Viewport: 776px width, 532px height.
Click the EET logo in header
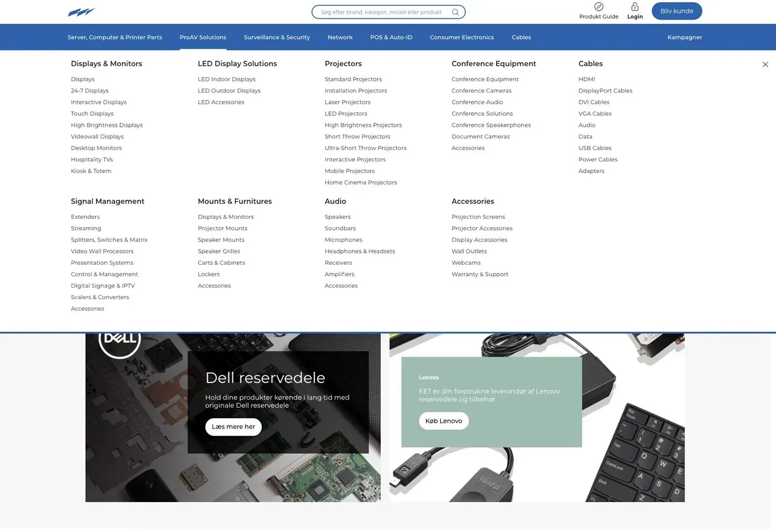click(82, 12)
